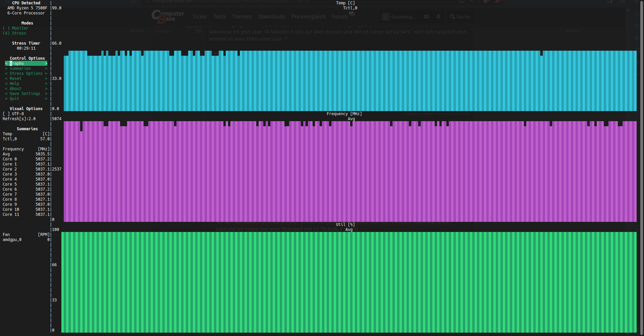Click the Core 3 frequency row

coord(26,174)
